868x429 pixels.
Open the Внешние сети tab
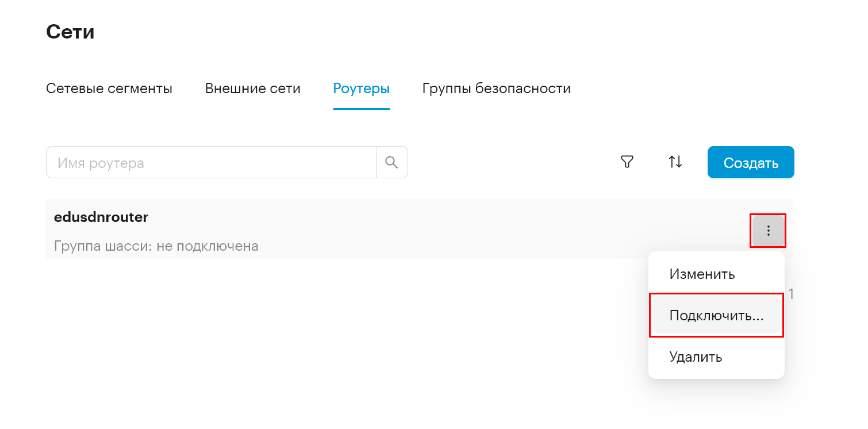[253, 89]
